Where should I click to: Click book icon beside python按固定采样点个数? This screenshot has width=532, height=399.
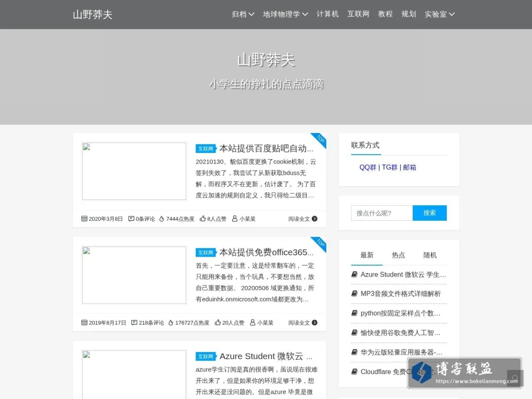(354, 313)
